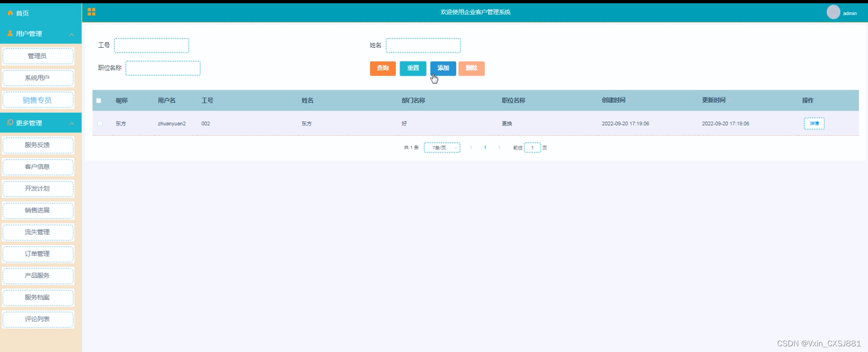868x352 pixels.
Task: Open the 销售进展 menu item
Action: (x=38, y=210)
